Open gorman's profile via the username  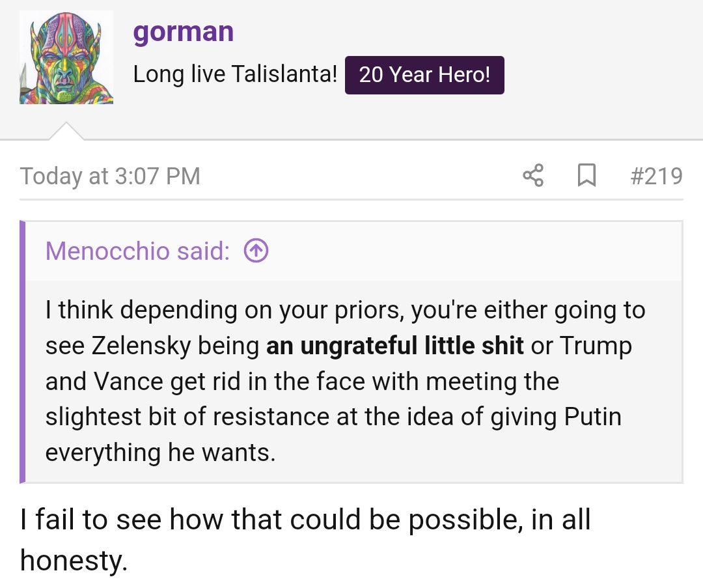tap(184, 32)
